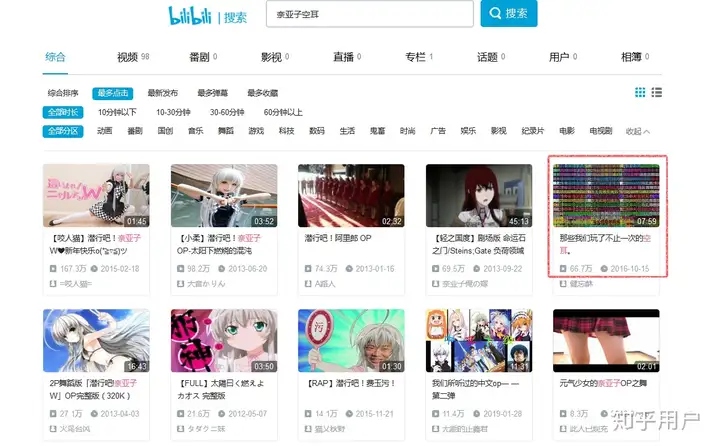720x446 pixels.
Task: Filter by 动画 category
Action: point(105,131)
